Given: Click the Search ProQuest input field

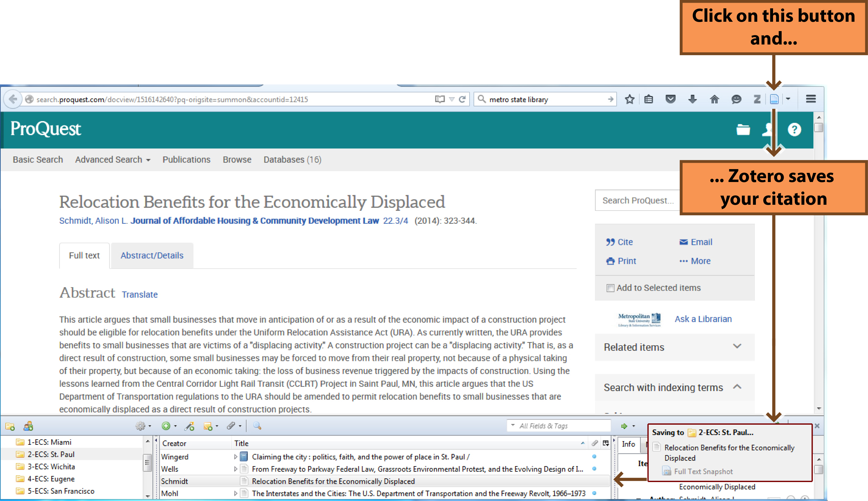Looking at the screenshot, I should point(637,201).
